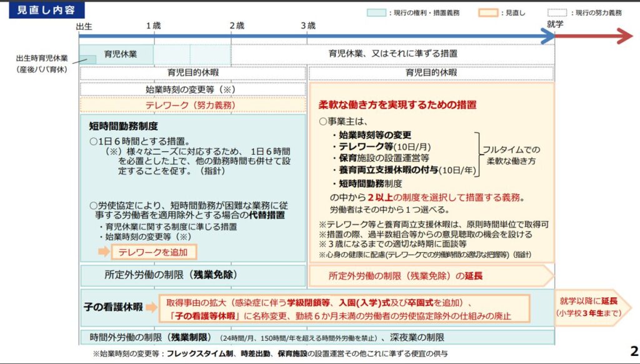
Task: Click the 柔軟な働き方を実現するための措置 heading
Action: tap(397, 104)
